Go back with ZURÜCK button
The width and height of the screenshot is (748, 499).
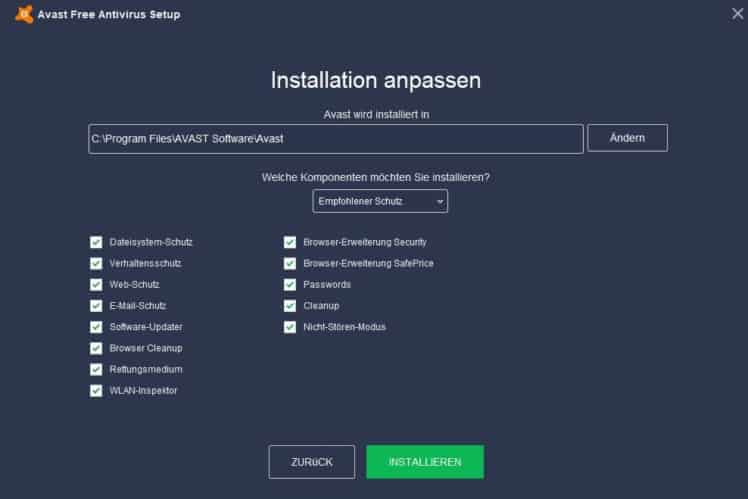(312, 462)
